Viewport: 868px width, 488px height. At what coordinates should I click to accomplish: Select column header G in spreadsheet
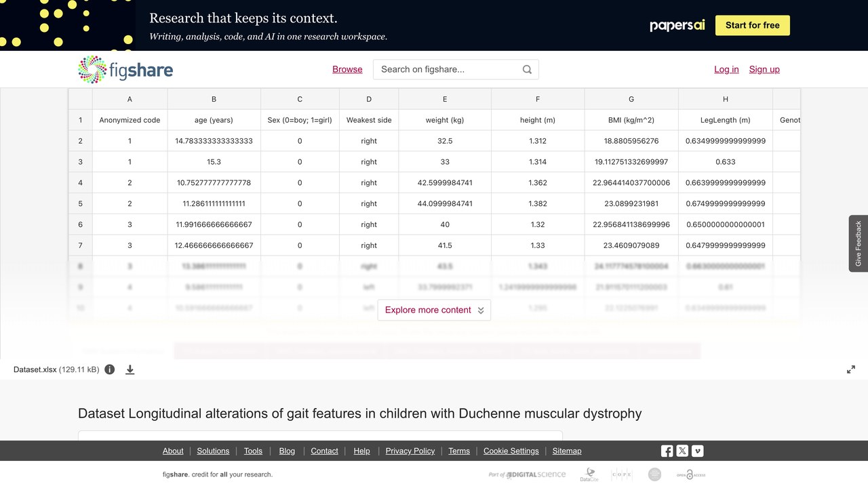631,99
